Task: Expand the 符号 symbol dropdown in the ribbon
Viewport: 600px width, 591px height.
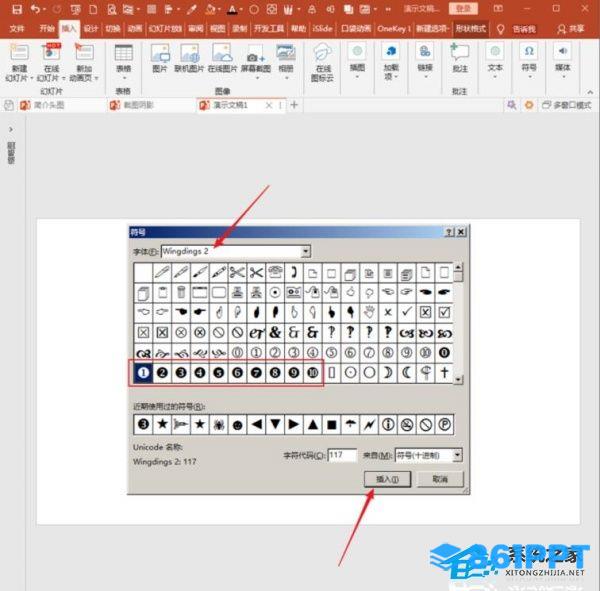Action: click(530, 77)
